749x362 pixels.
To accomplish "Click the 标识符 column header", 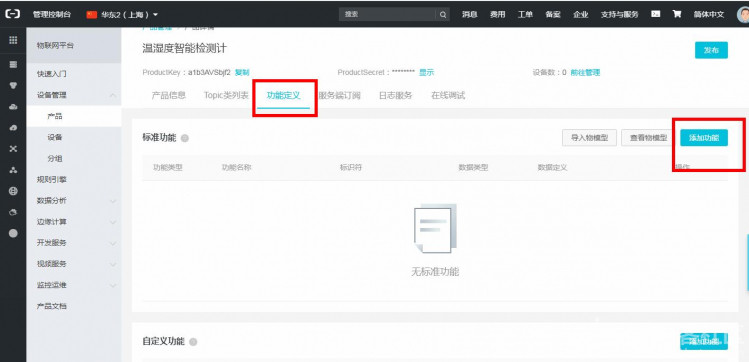I will click(x=351, y=168).
